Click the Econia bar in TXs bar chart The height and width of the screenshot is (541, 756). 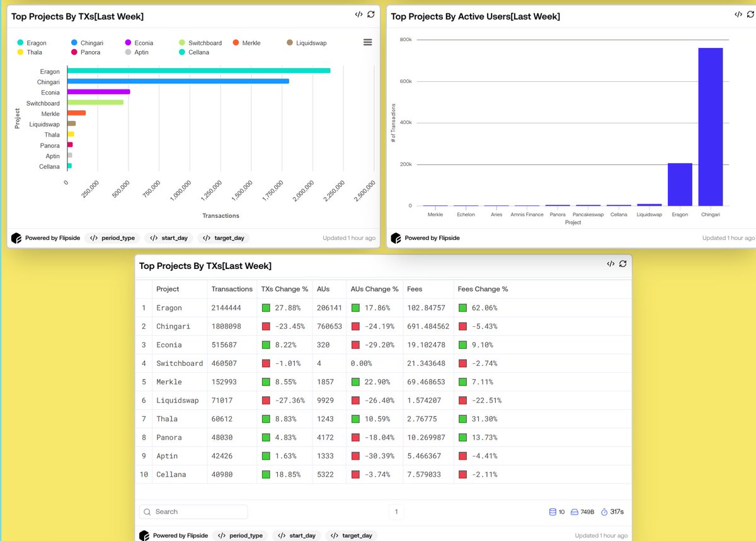[x=99, y=92]
